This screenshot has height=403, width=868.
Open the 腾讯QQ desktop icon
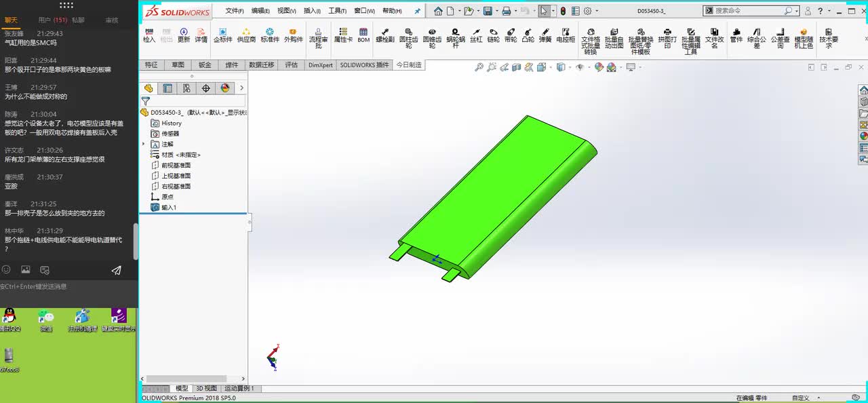tap(9, 320)
